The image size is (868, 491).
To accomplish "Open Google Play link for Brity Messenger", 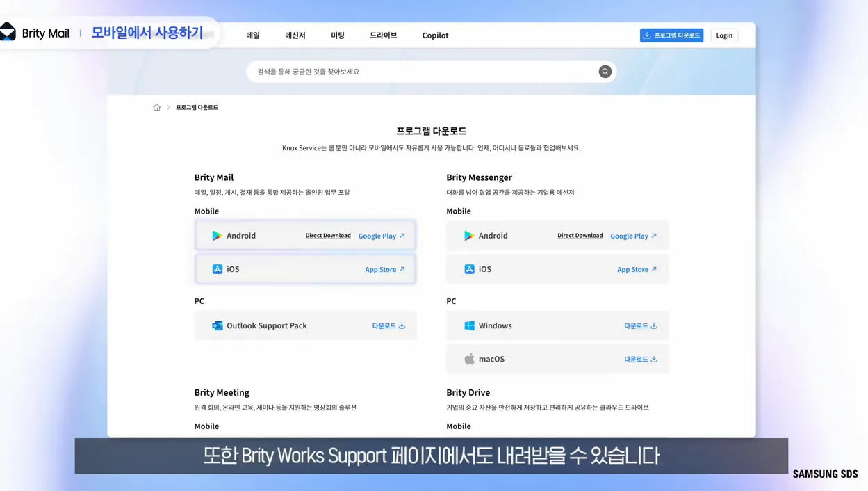I will tap(634, 236).
